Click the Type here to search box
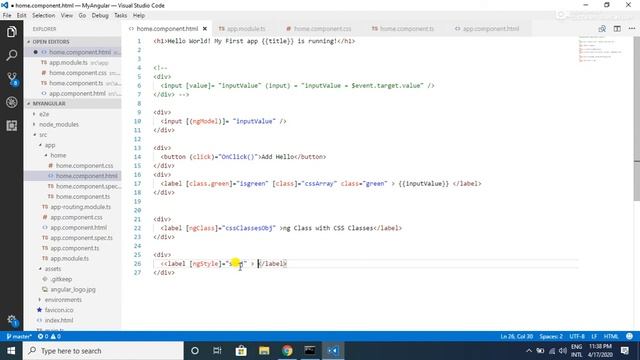Screen dimensions: 640x360 103,351
